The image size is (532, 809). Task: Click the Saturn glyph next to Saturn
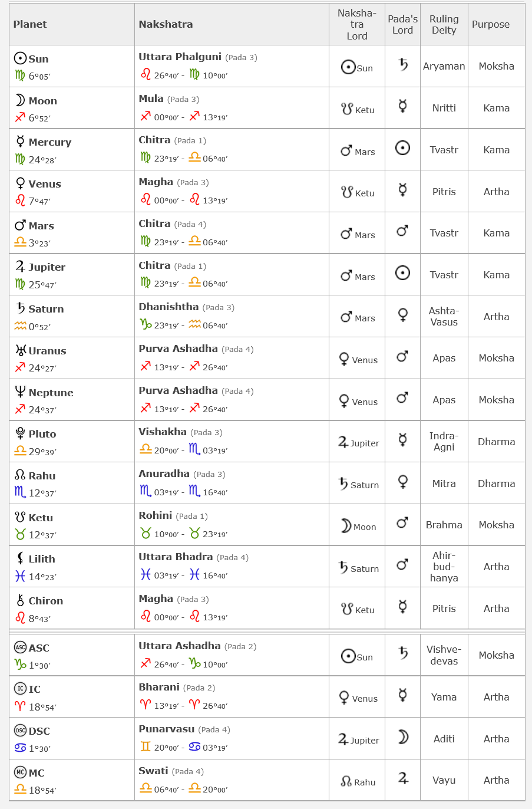pos(20,308)
